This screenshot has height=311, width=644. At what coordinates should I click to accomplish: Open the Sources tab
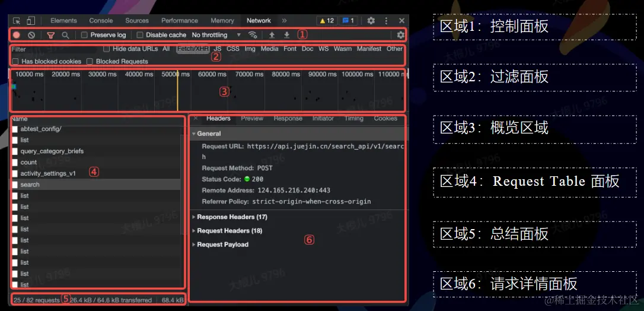(137, 21)
